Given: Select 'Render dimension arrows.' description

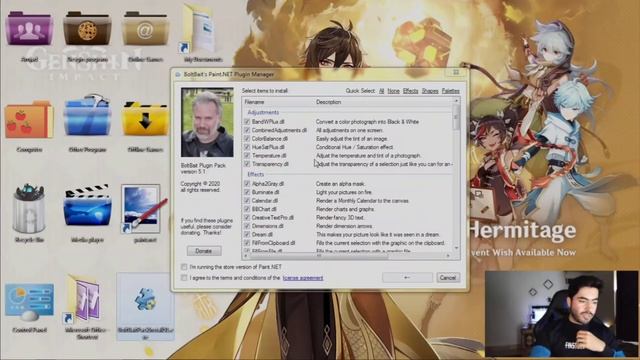Looking at the screenshot, I should (344, 226).
